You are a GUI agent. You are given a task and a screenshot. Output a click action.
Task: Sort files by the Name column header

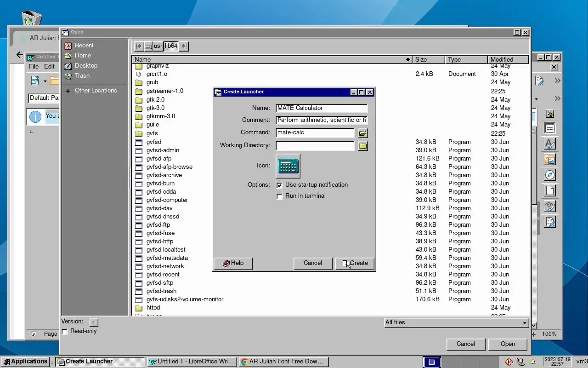tap(271, 59)
